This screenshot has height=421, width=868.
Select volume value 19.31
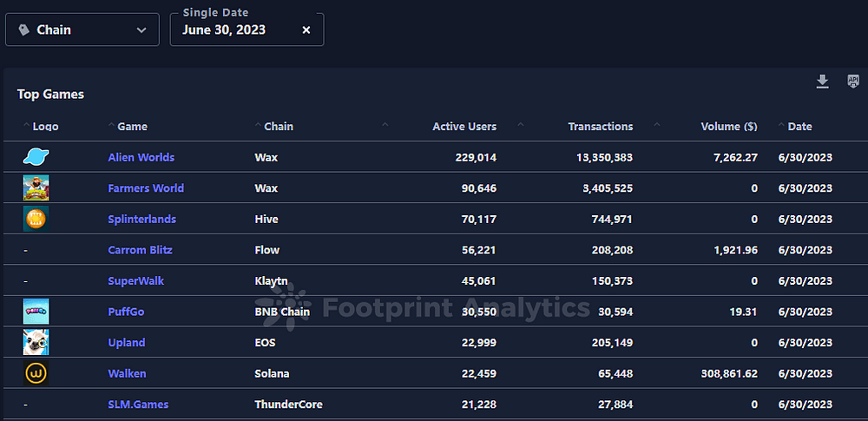click(x=745, y=312)
